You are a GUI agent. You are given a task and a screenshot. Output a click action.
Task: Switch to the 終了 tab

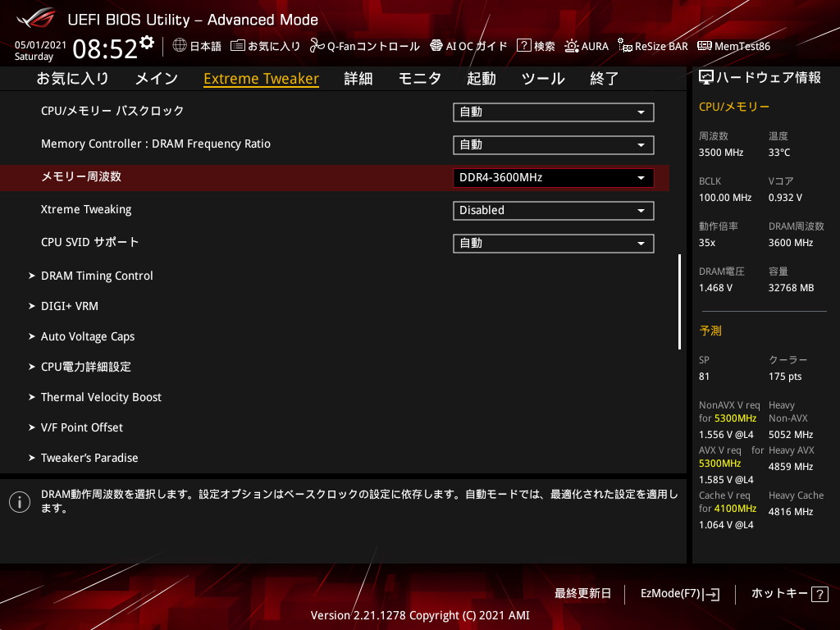coord(605,79)
